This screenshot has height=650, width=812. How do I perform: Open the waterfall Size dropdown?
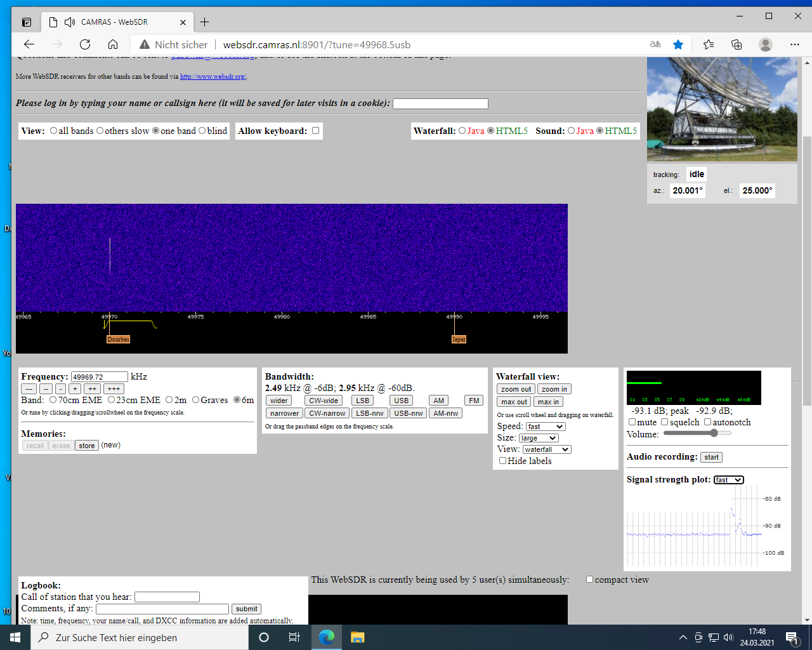pos(539,438)
